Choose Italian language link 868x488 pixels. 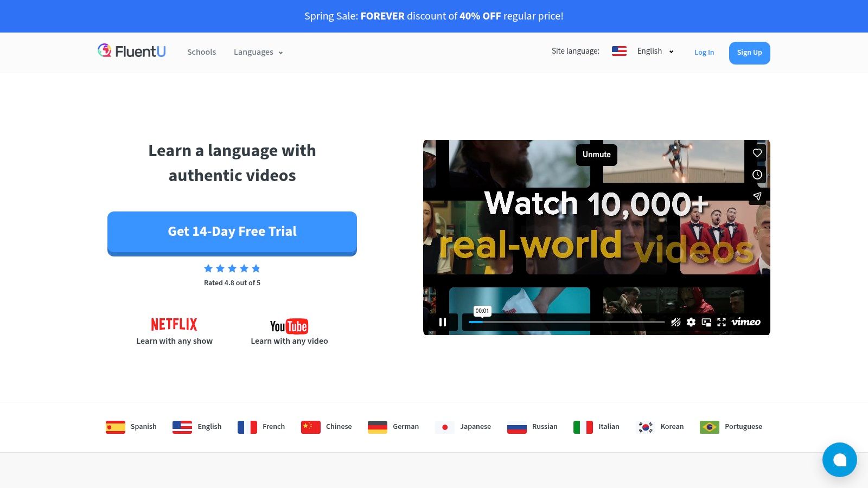[x=596, y=427]
